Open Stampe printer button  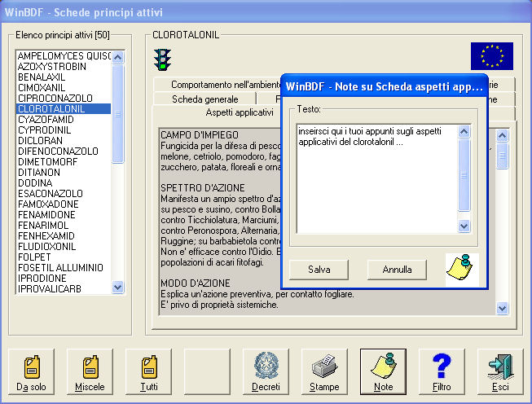coord(324,371)
